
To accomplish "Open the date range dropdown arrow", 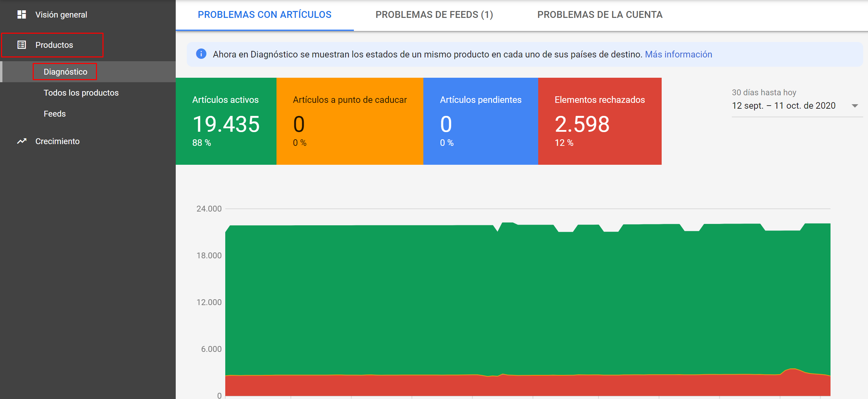I will [x=855, y=106].
